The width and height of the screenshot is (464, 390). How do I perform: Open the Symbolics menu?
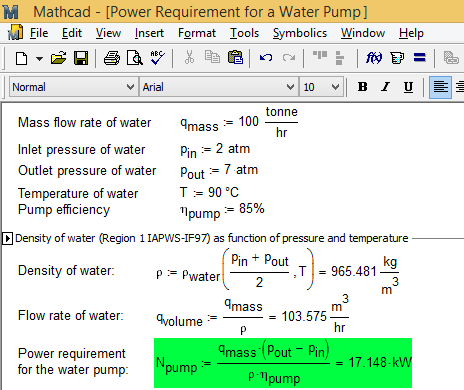300,33
